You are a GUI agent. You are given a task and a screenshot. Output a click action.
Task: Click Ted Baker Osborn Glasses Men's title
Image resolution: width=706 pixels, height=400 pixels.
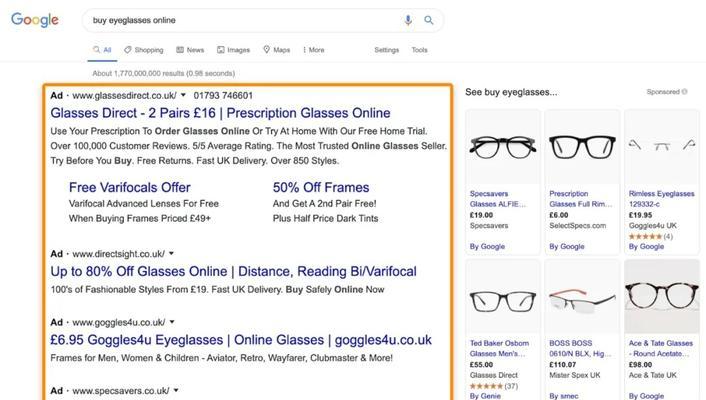click(x=499, y=348)
